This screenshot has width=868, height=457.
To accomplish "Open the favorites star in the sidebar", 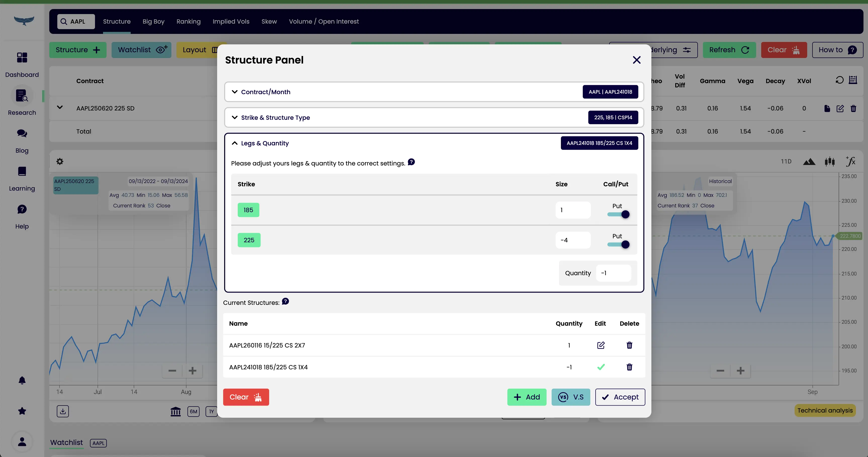I will click(x=22, y=411).
